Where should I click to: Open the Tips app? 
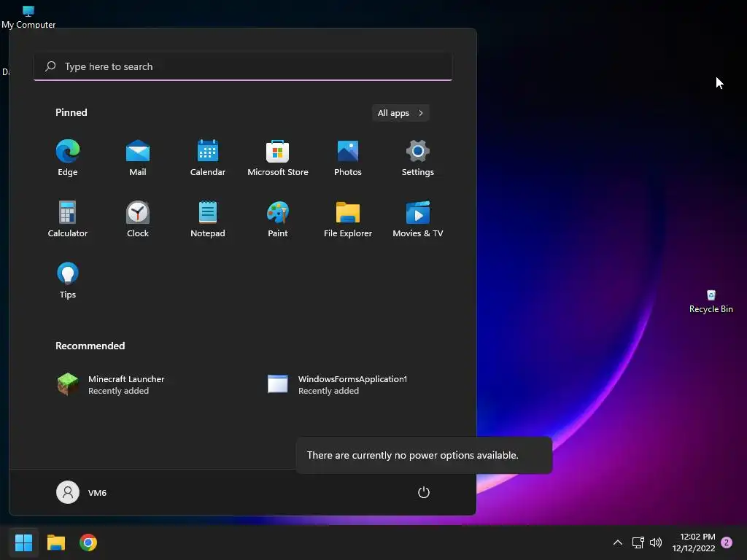(x=68, y=281)
